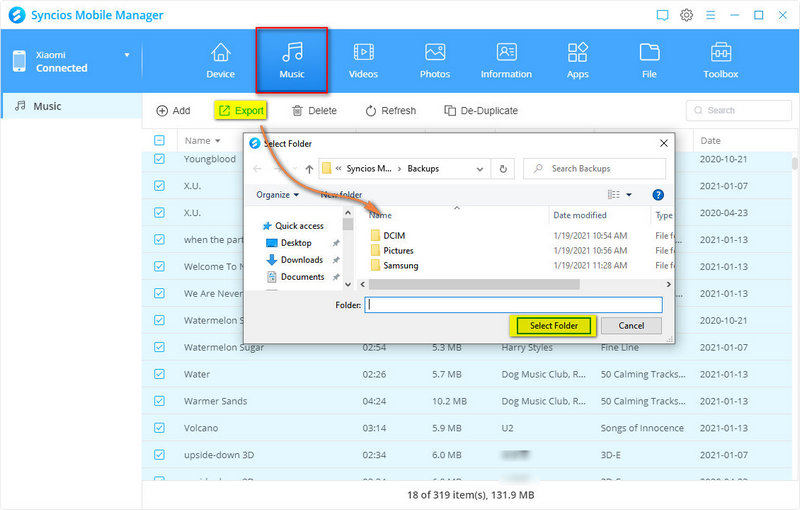800x510 pixels.
Task: Open the Device tab
Action: [220, 61]
